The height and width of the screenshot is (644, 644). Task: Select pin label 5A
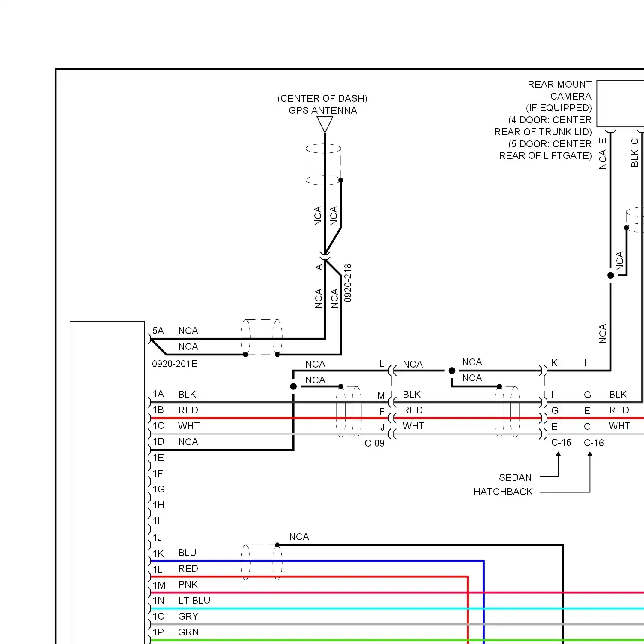[158, 331]
